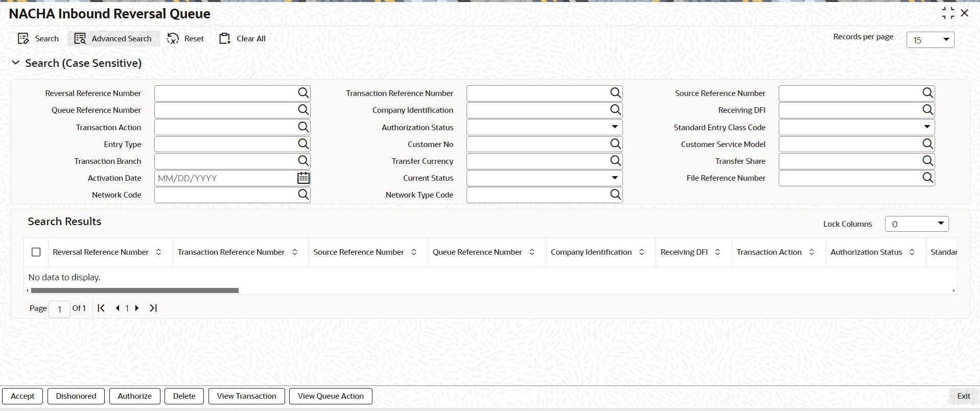Open lookup for Transaction Action

pyautogui.click(x=304, y=127)
